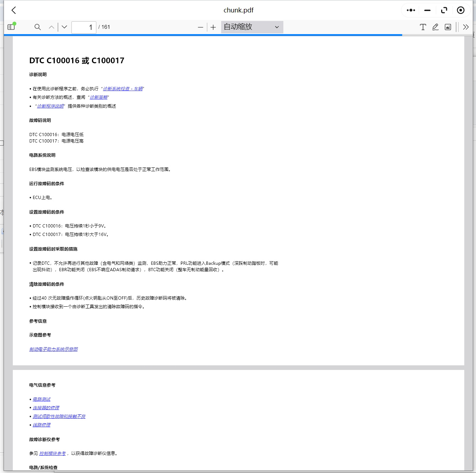
Task: Open the 诊断系统检查 - 车辆 link
Action: (x=123, y=89)
